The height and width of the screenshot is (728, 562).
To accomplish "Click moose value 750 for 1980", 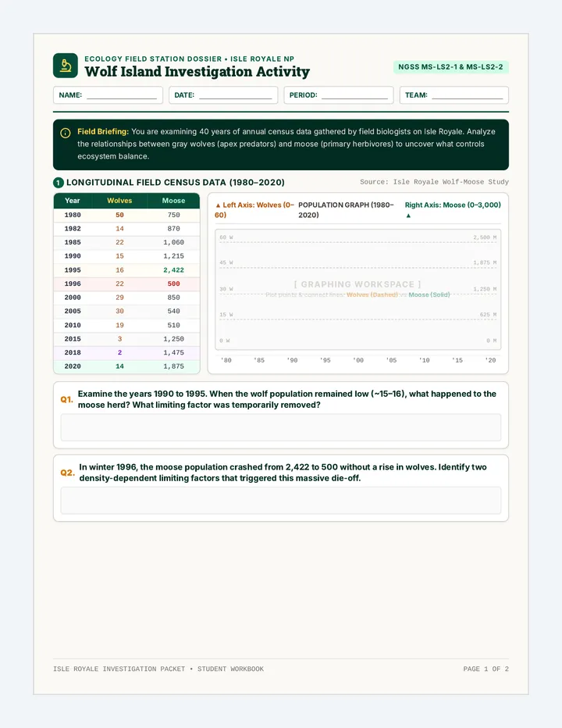I will coord(173,215).
